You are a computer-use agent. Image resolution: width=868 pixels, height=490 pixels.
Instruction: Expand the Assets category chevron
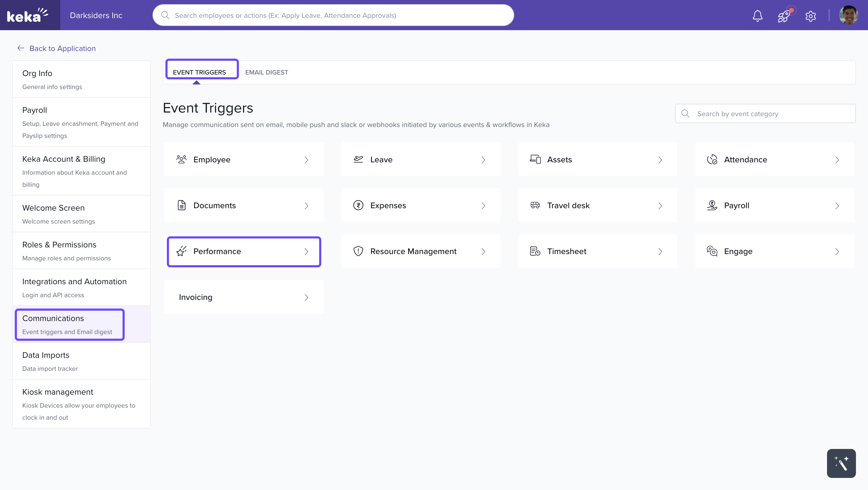point(660,160)
